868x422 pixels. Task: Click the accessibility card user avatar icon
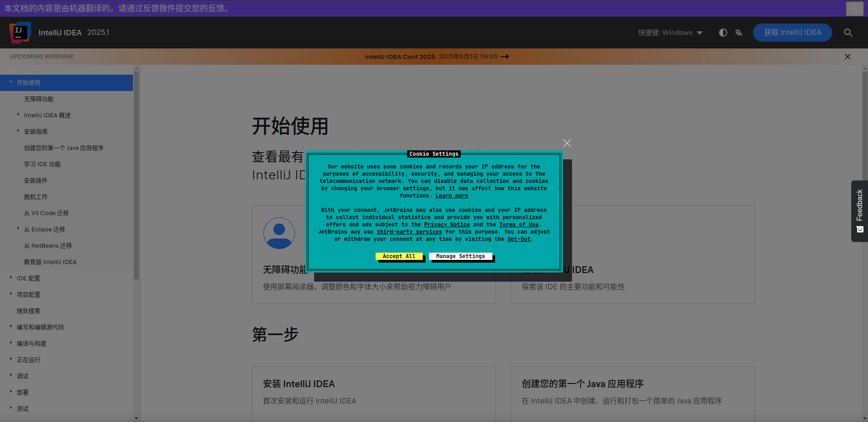coord(279,233)
